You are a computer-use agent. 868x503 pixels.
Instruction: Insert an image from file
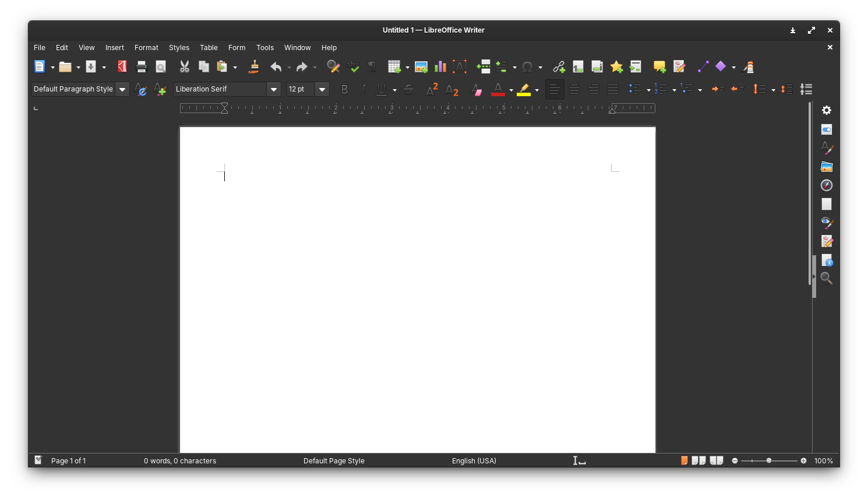click(421, 66)
